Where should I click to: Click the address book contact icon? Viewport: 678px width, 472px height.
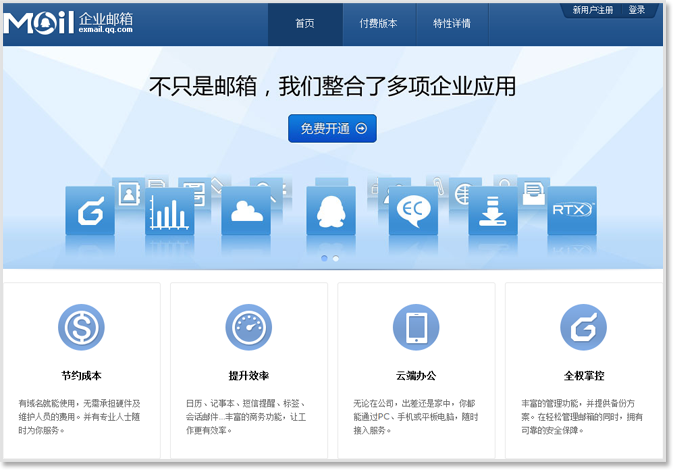click(128, 194)
